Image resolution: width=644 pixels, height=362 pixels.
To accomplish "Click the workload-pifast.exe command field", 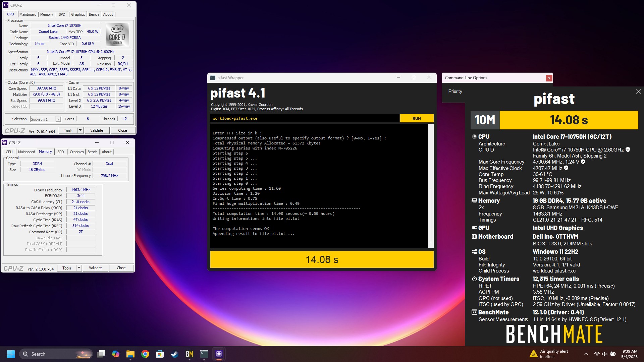I will [x=304, y=118].
